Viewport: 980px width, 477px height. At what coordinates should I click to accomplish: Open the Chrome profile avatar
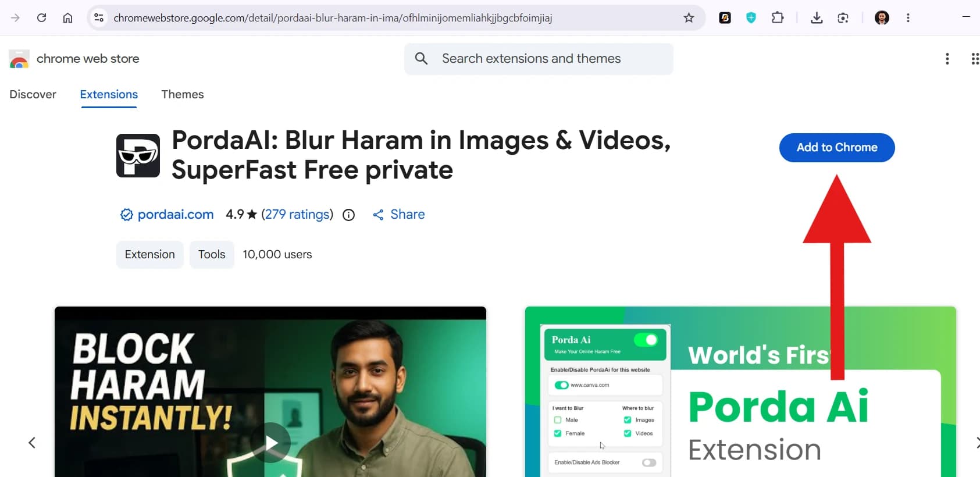[882, 17]
